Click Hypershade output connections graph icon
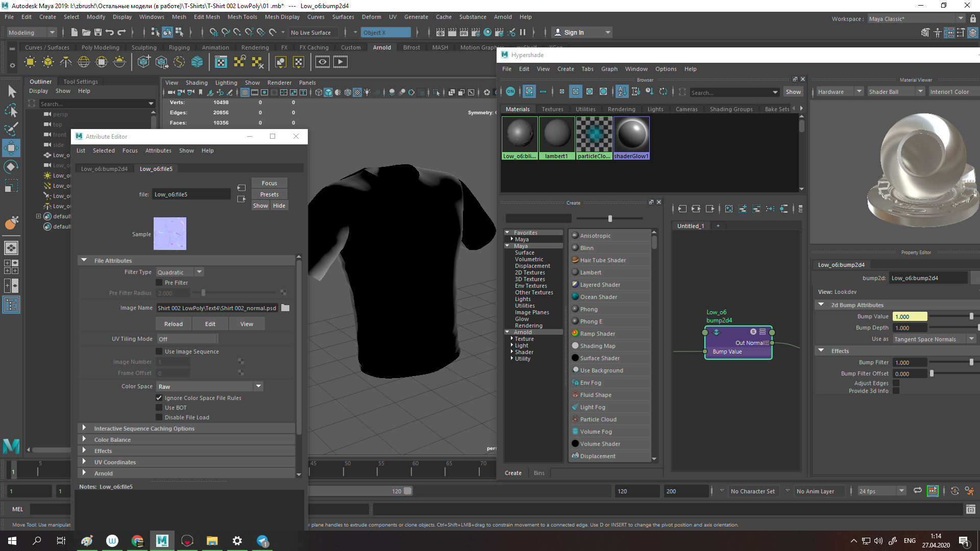 [x=710, y=209]
